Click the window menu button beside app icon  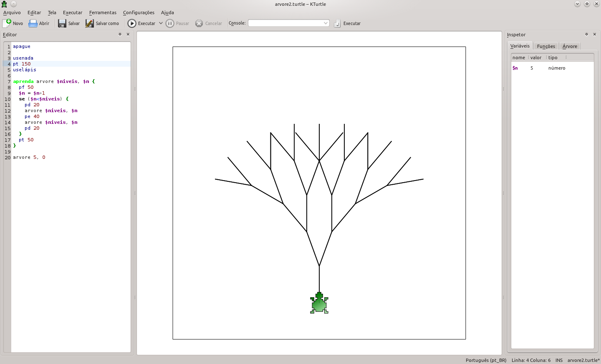click(13, 4)
